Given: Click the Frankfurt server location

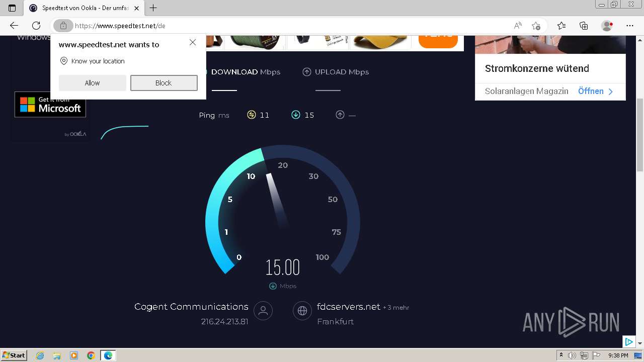Looking at the screenshot, I should pos(336,322).
